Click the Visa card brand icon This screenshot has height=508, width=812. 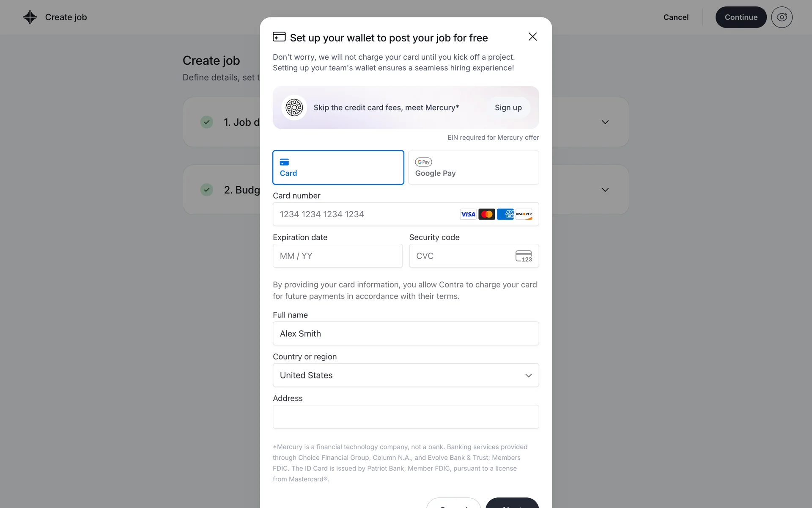[468, 214]
